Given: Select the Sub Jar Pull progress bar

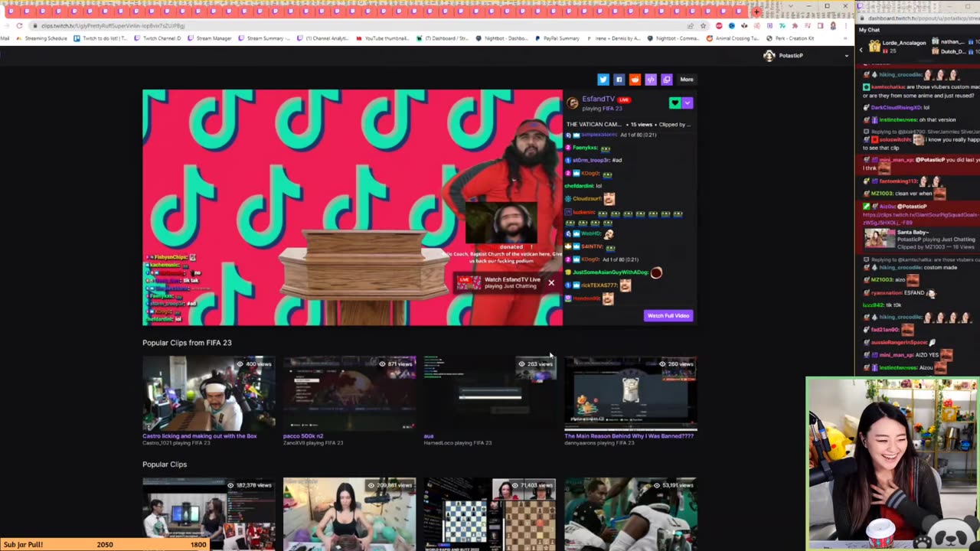Looking at the screenshot, I should point(106,545).
